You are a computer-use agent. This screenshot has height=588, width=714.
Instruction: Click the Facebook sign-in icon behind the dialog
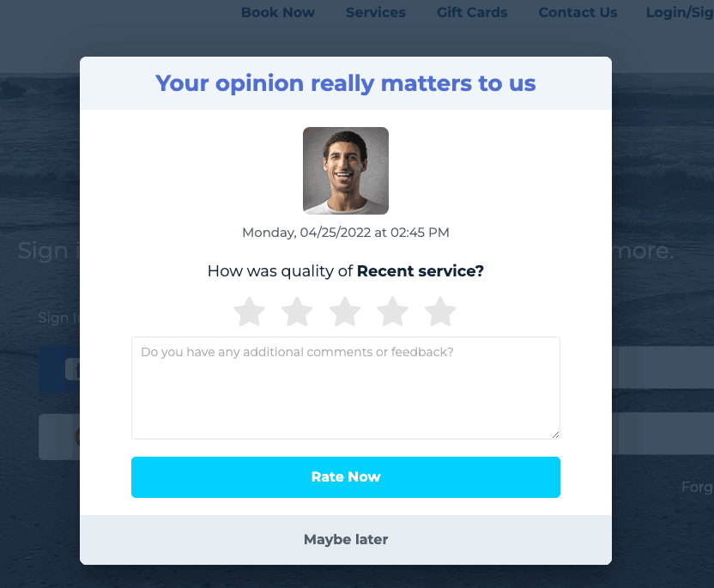[71, 369]
